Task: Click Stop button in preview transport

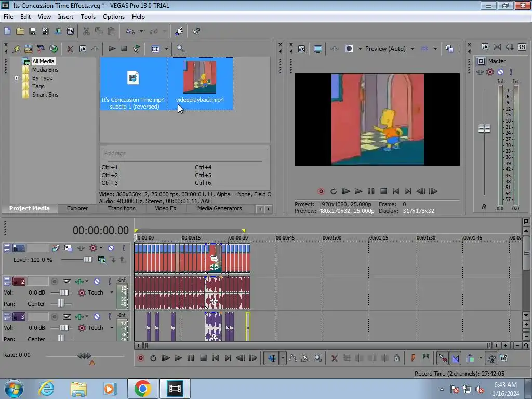Action: (383, 191)
